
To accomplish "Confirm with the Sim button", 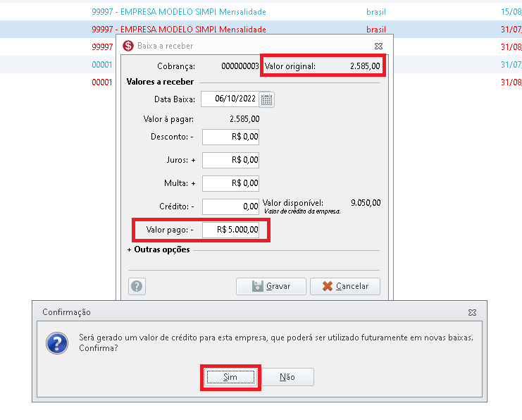I will coord(230,377).
